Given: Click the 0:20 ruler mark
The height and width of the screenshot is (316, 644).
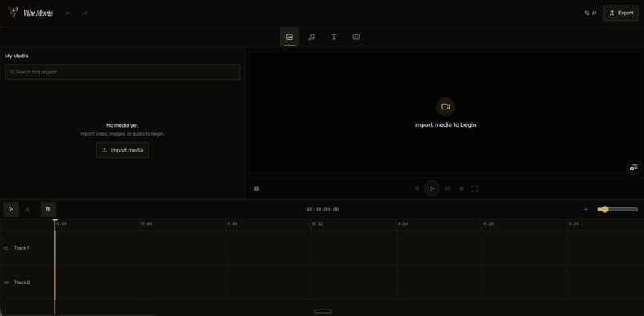Looking at the screenshot, I should [x=488, y=224].
